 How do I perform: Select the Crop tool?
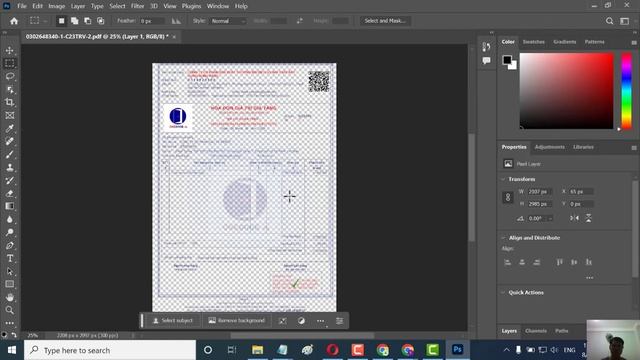point(10,102)
